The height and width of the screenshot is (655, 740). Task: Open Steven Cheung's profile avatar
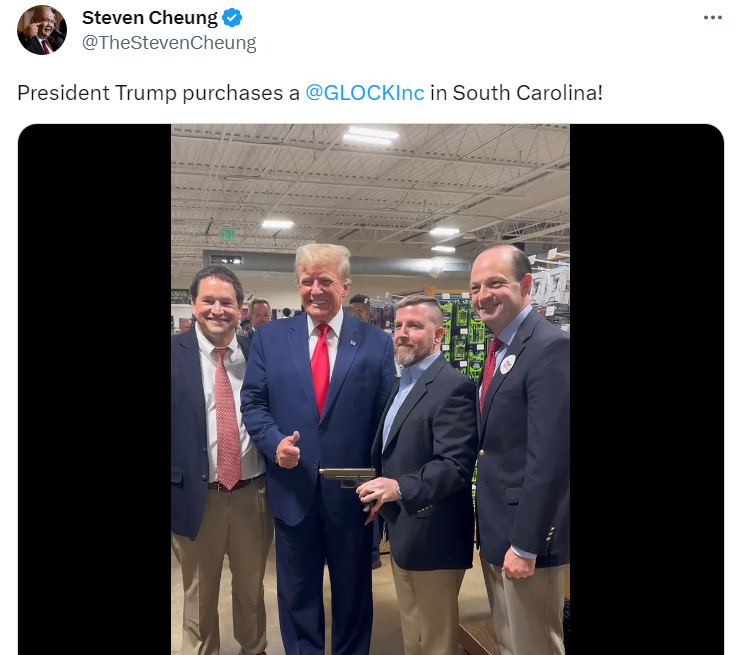(42, 30)
